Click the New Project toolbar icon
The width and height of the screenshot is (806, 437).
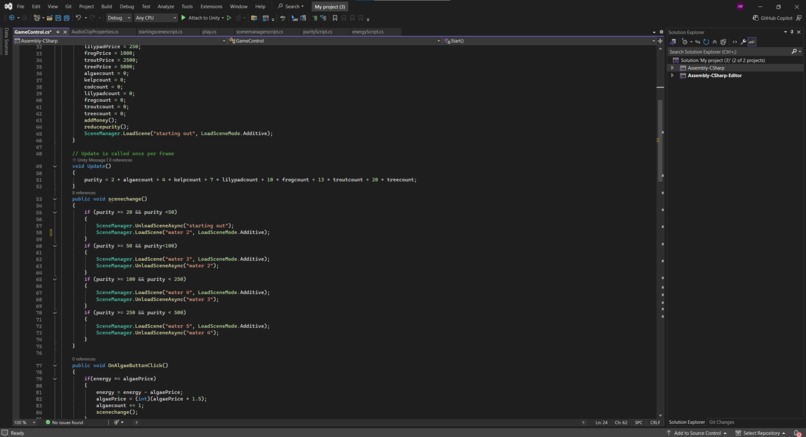pos(36,18)
